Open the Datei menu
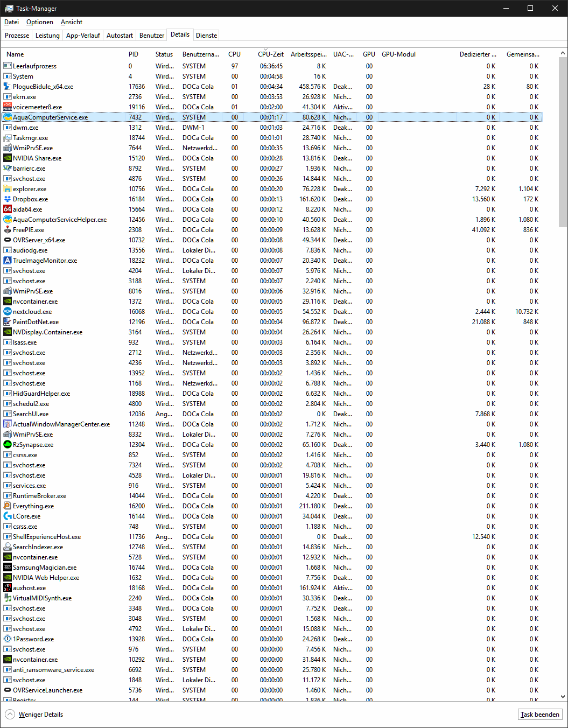The image size is (568, 728). (11, 22)
